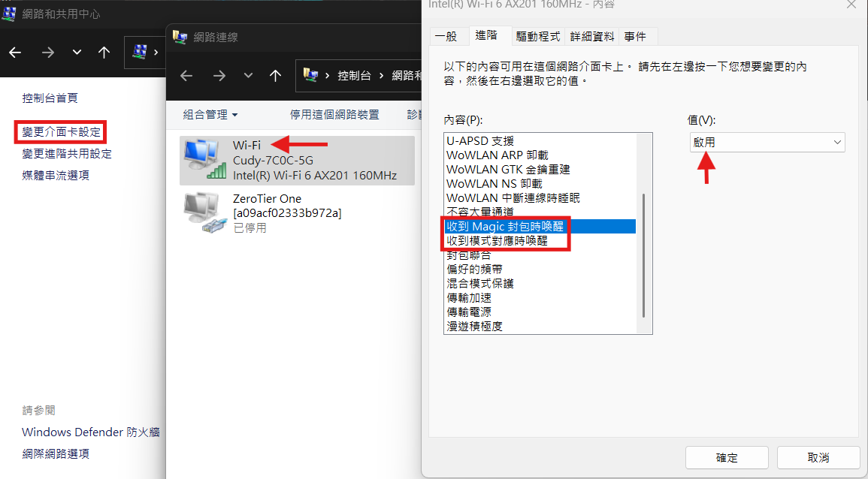
Task: Click the forward arrow in Network Connections toolbar
Action: [x=219, y=76]
